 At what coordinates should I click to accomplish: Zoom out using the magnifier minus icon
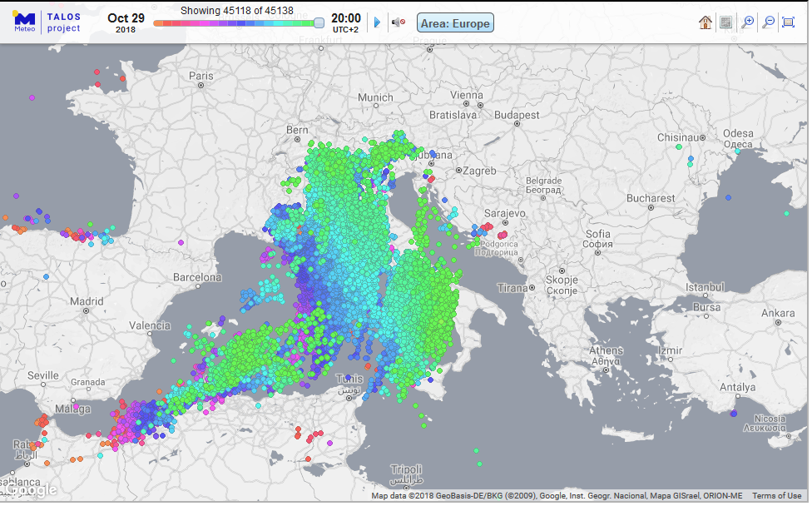click(x=768, y=22)
